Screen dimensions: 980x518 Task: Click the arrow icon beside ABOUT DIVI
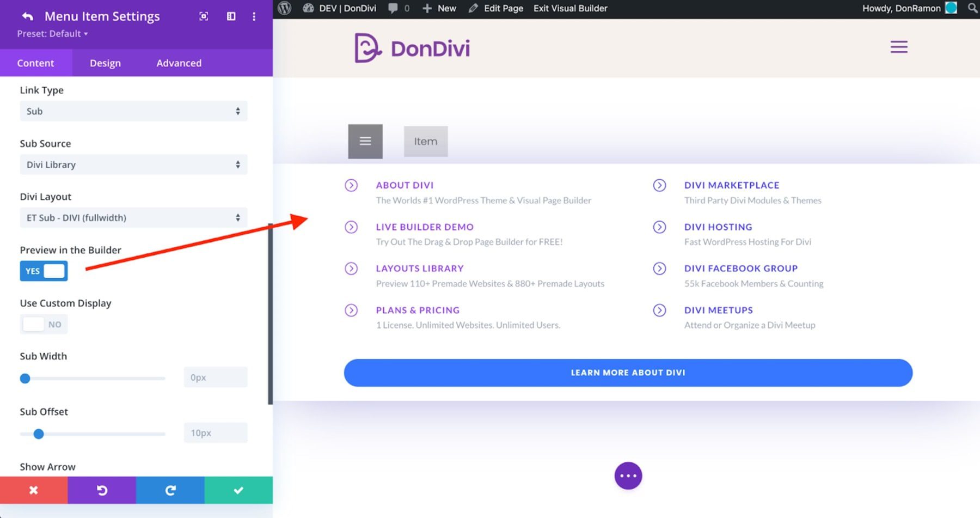click(x=351, y=185)
